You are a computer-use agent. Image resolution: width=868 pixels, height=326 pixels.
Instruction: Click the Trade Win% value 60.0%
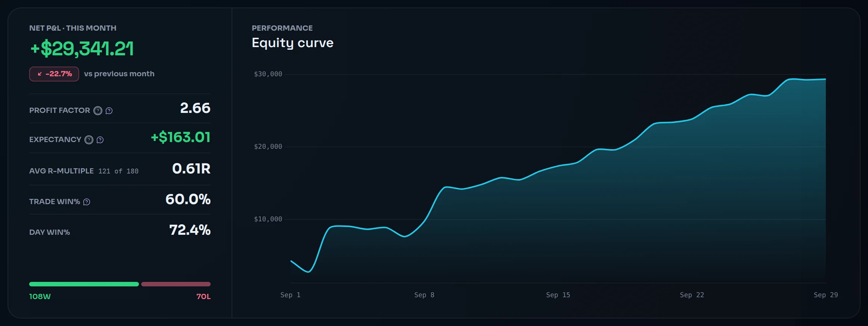(188, 199)
